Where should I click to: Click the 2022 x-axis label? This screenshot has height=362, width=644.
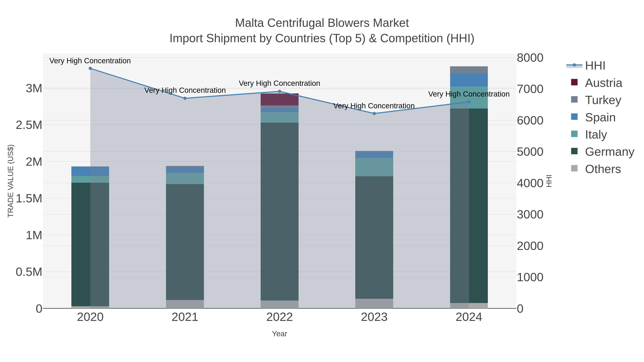pos(279,317)
